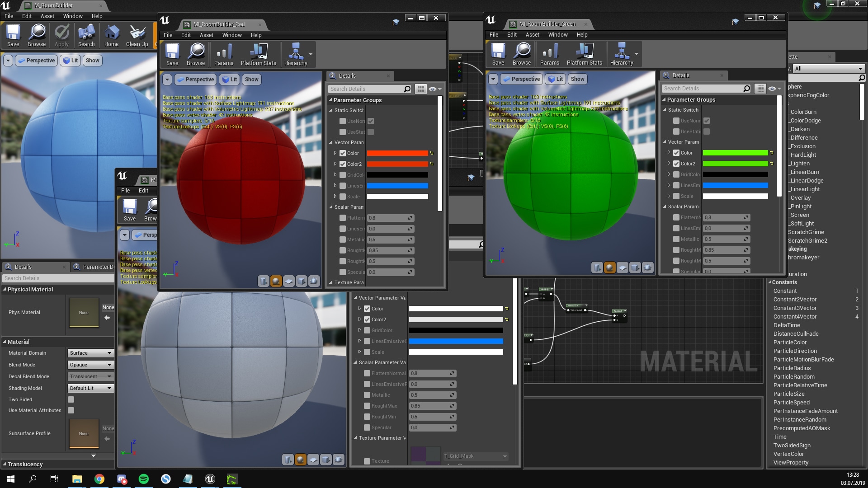Open the Shading Model dropdown showing Default Lit
This screenshot has width=868, height=488.
click(x=90, y=388)
